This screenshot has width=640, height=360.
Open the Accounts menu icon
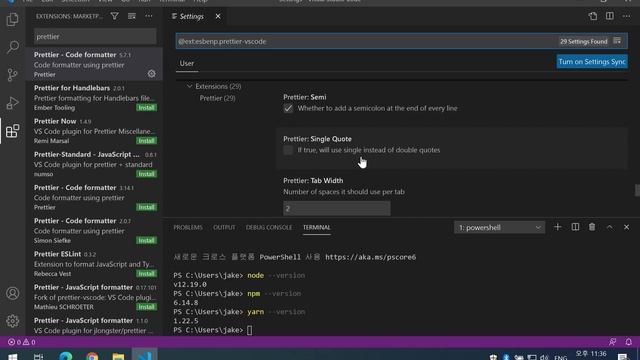point(12,293)
